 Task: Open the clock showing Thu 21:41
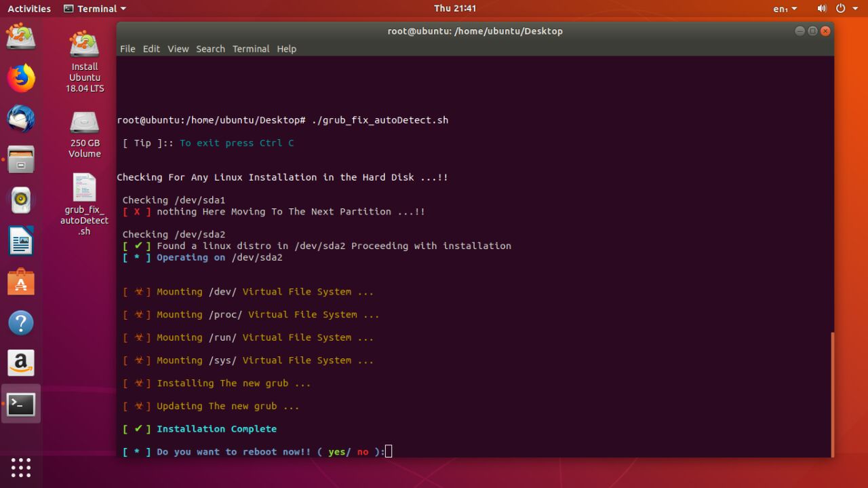[x=455, y=9]
